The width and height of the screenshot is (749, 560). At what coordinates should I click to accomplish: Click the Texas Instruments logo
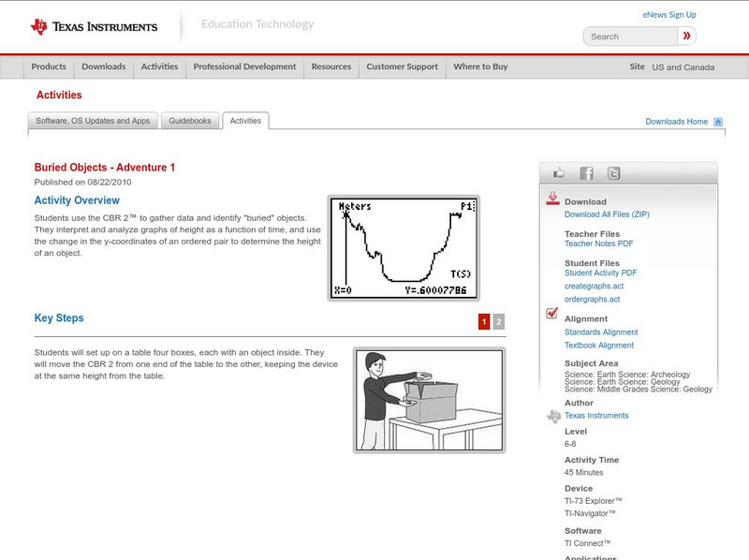(x=94, y=27)
